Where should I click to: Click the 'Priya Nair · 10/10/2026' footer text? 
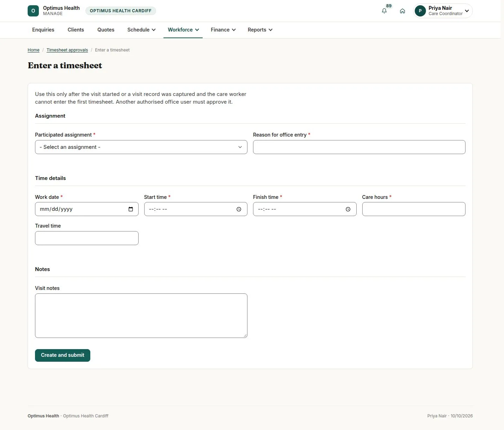click(x=450, y=416)
